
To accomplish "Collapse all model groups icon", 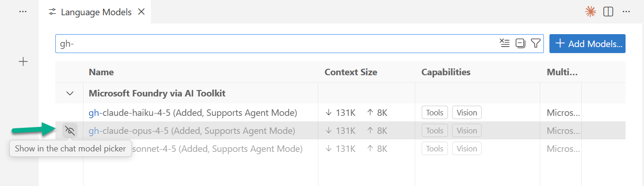I will [520, 43].
